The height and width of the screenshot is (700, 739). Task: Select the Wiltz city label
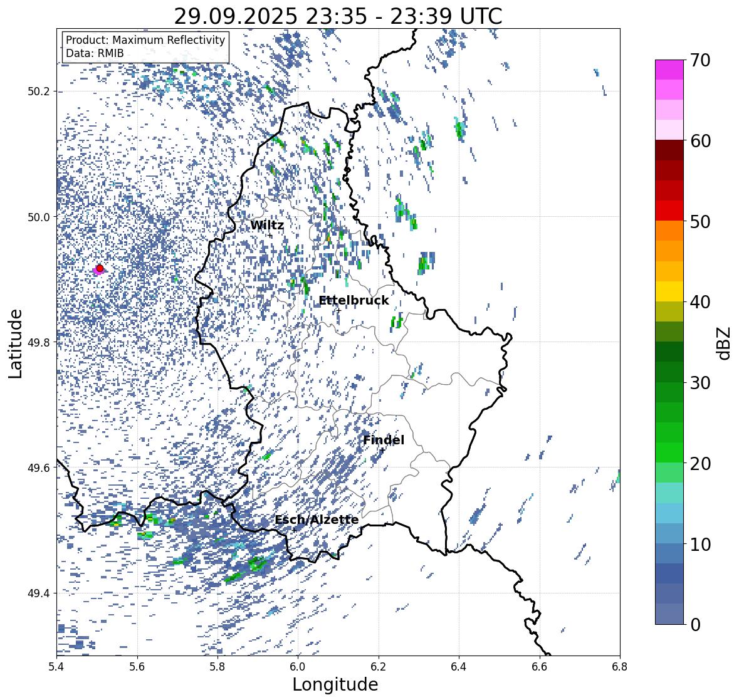coord(267,225)
